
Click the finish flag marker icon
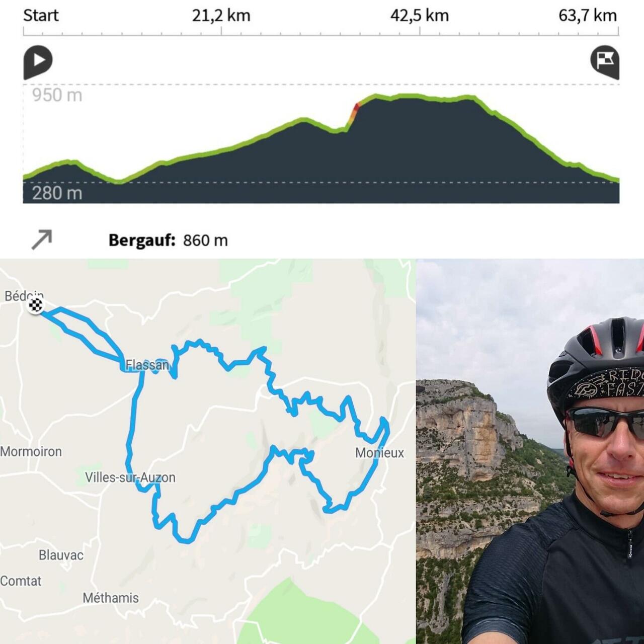click(605, 62)
